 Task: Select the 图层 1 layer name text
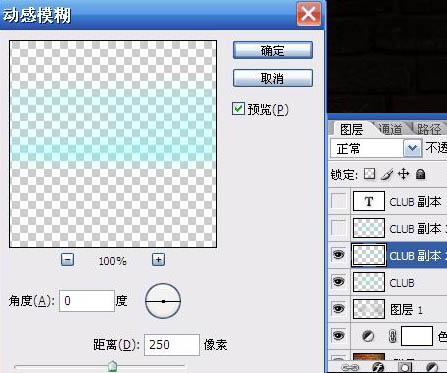[406, 310]
